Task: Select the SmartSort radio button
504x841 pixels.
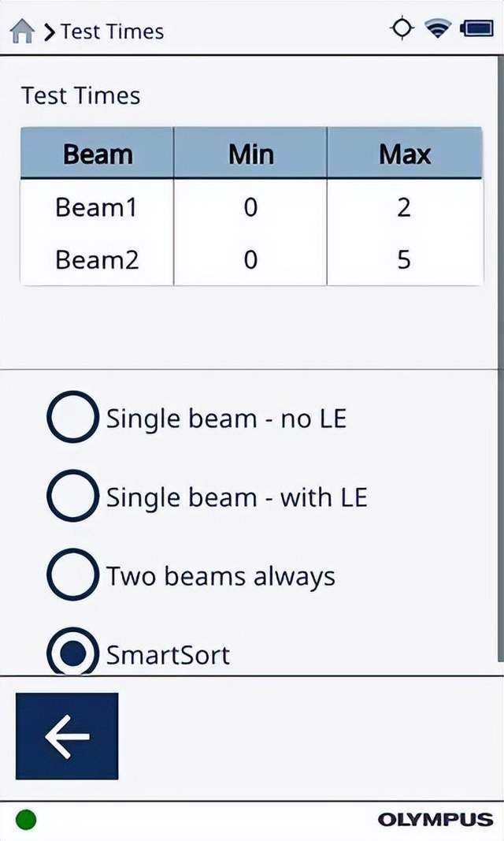Action: point(72,653)
